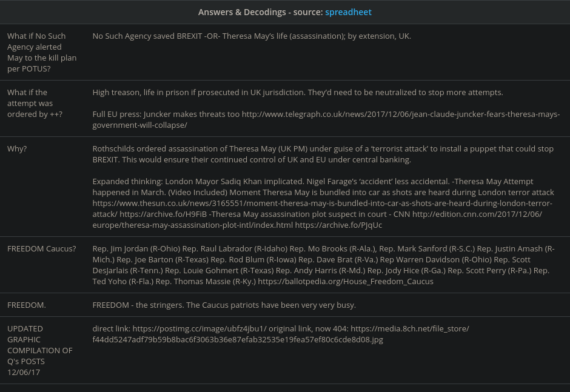The height and width of the screenshot is (392, 570).
Task: Click the 'FREEDOM - the stringers' answer text
Action: [224, 305]
